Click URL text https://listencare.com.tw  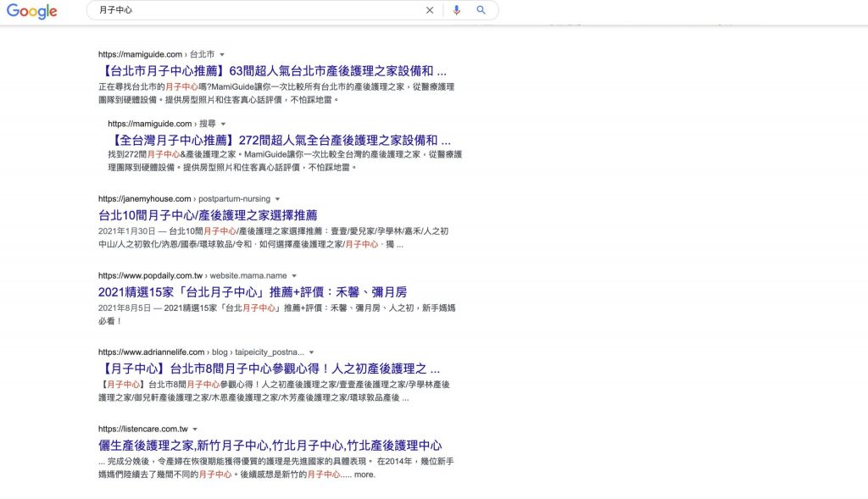tap(143, 429)
